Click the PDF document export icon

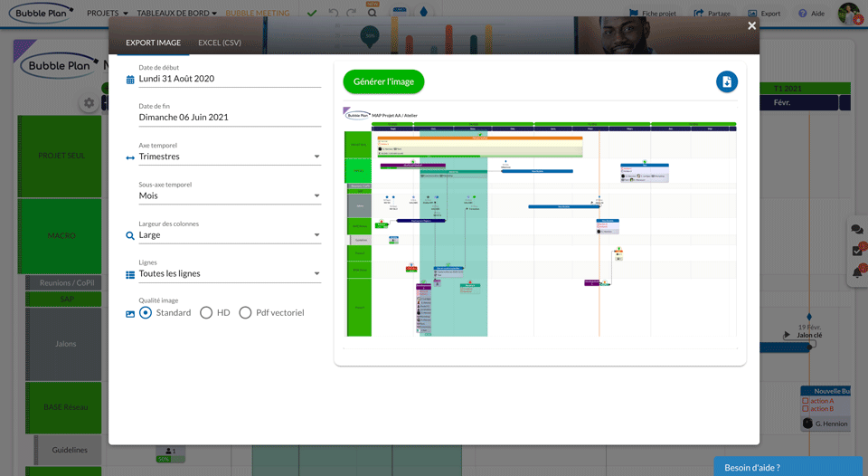pyautogui.click(x=727, y=82)
